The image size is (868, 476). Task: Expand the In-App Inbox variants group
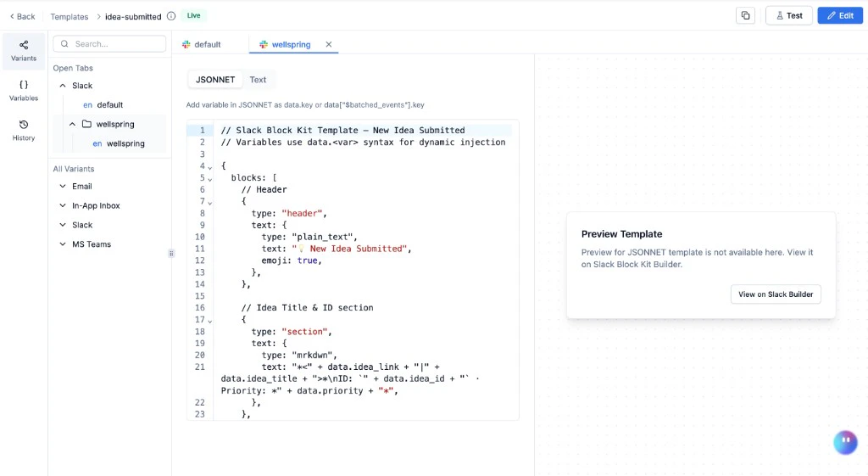63,205
